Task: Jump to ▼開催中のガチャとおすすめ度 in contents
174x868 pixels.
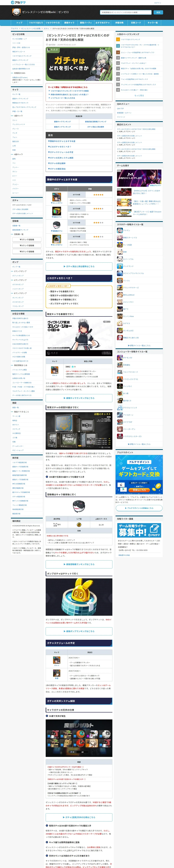Action: tap(62, 141)
